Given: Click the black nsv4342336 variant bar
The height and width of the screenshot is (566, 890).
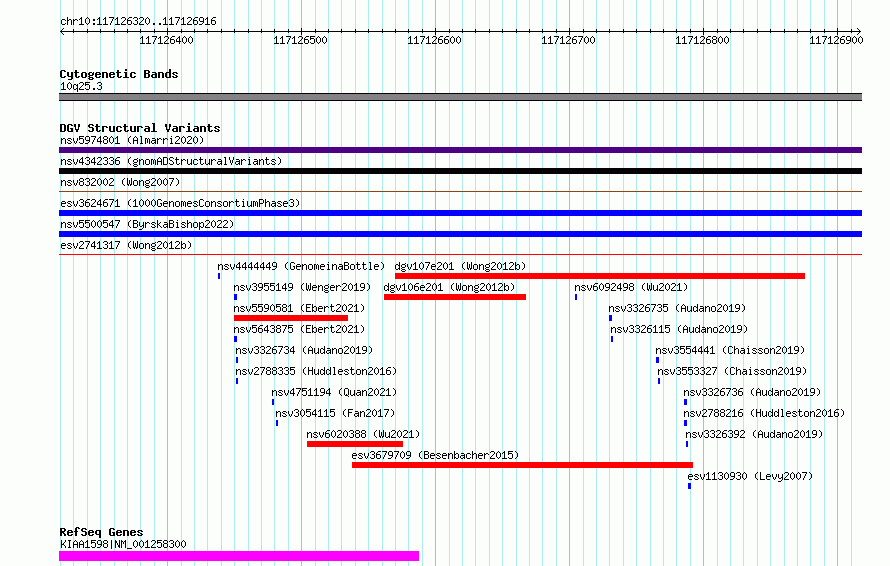Looking at the screenshot, I should pos(460,171).
